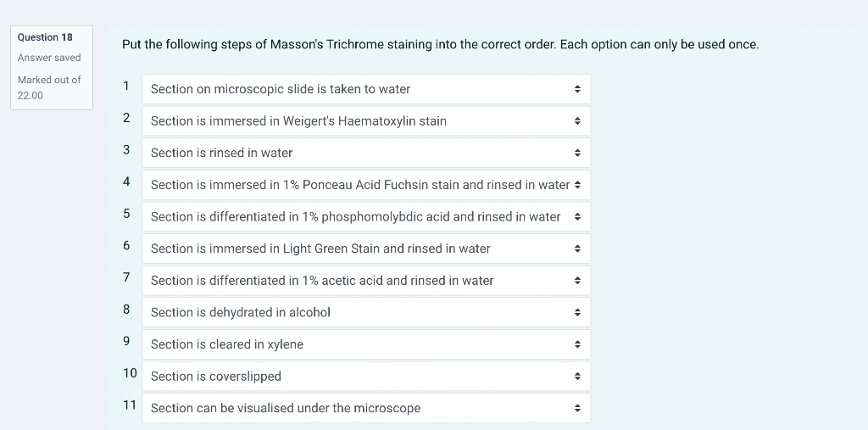Open the Ponceau Acid Fuchsin dropdown

click(364, 185)
